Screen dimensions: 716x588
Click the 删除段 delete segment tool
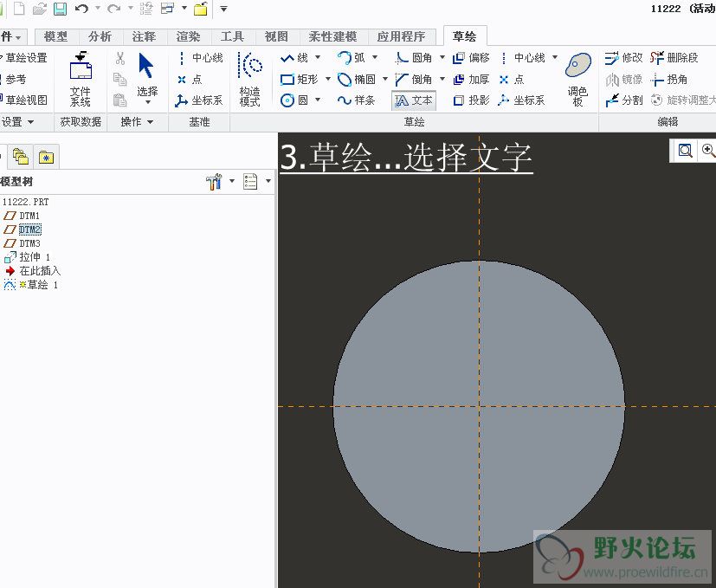click(x=674, y=57)
